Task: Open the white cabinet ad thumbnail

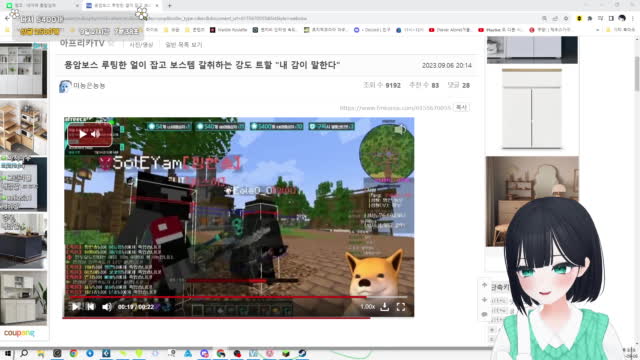Action: (x=532, y=109)
